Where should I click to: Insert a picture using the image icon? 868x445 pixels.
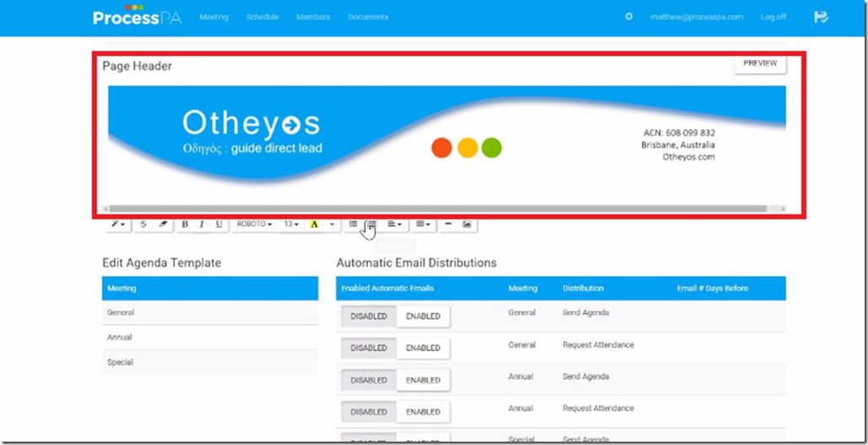click(467, 225)
